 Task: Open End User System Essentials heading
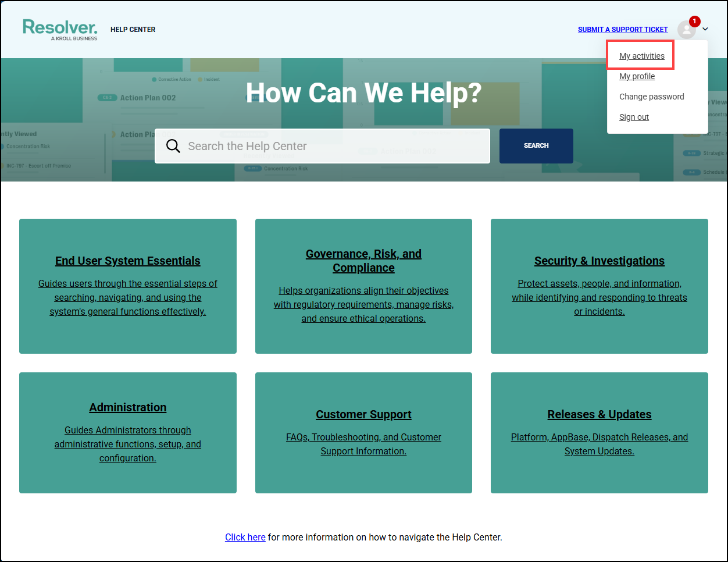point(128,261)
